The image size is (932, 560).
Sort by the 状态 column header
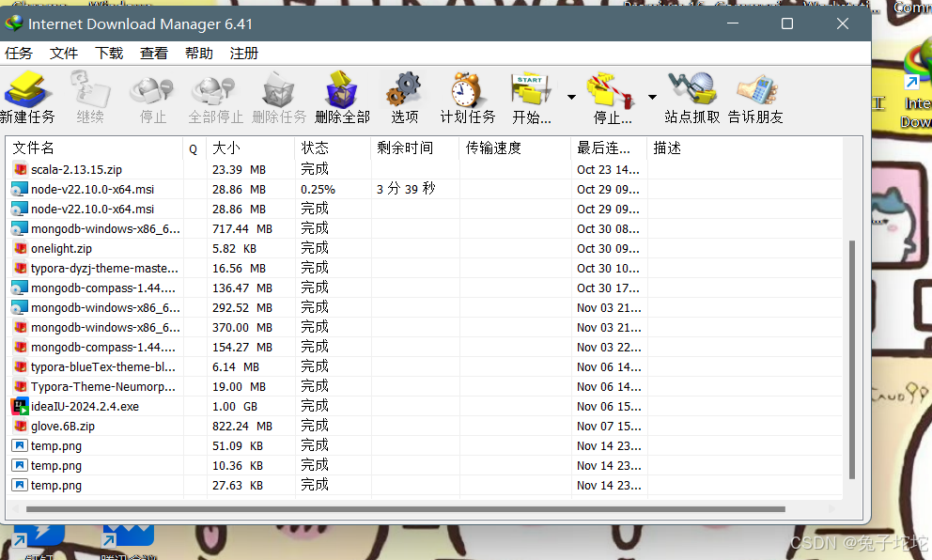[333, 148]
